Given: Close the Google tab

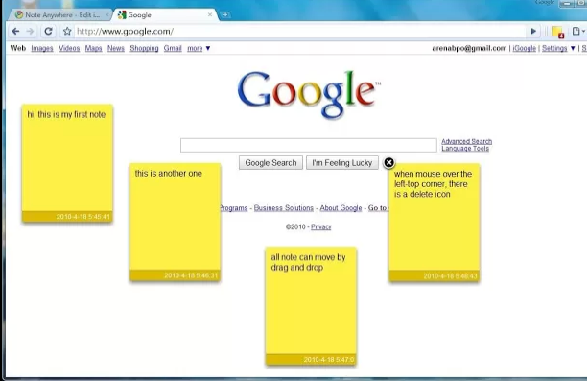Looking at the screenshot, I should [x=210, y=14].
